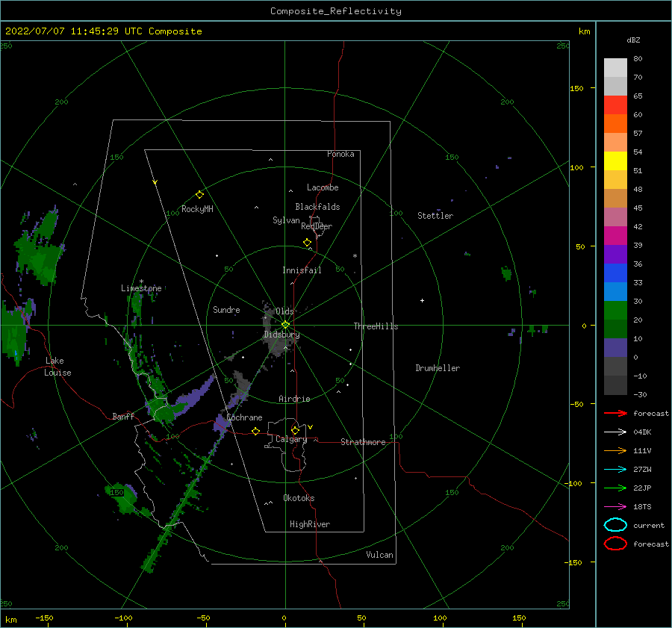Click the 20 dBZ green swatch
Image resolution: width=672 pixels, height=628 pixels.
pyautogui.click(x=615, y=329)
